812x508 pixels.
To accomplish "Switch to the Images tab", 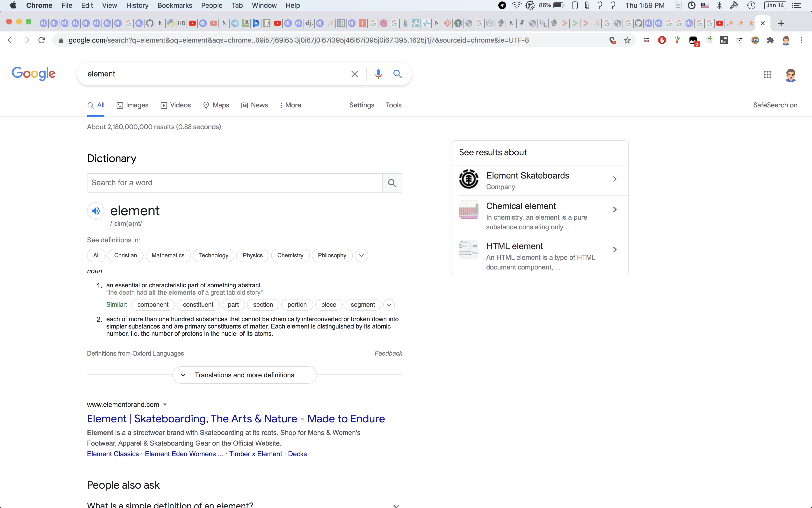I will (132, 105).
